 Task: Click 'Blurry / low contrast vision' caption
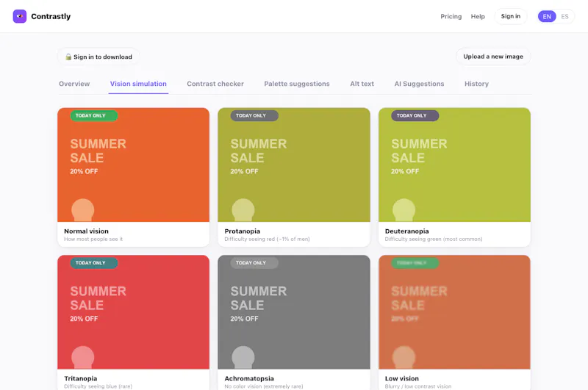coord(418,386)
